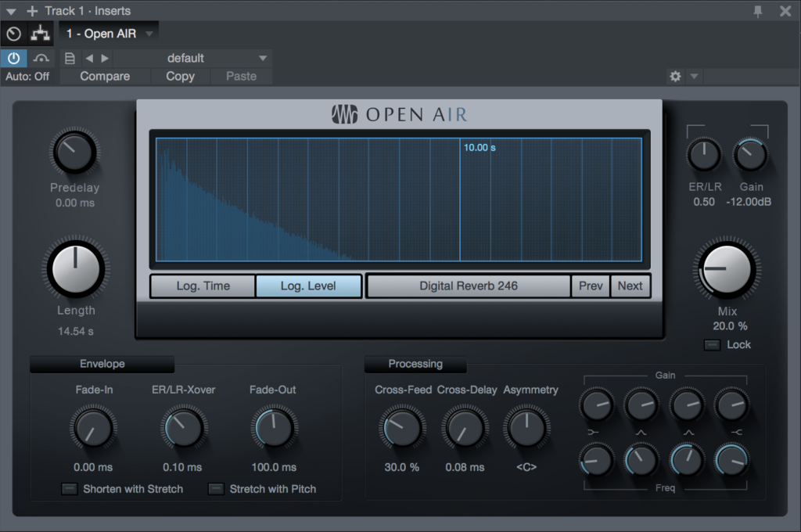Click the Cross-Delay value 0.08 ms
This screenshot has height=532, width=801.
click(x=465, y=467)
